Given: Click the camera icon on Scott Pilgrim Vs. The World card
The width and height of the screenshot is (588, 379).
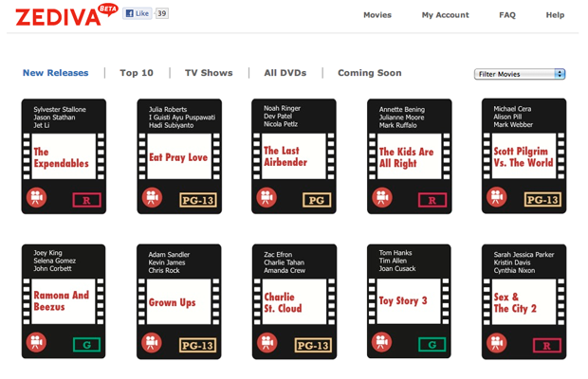Looking at the screenshot, I should pyautogui.click(x=497, y=197).
